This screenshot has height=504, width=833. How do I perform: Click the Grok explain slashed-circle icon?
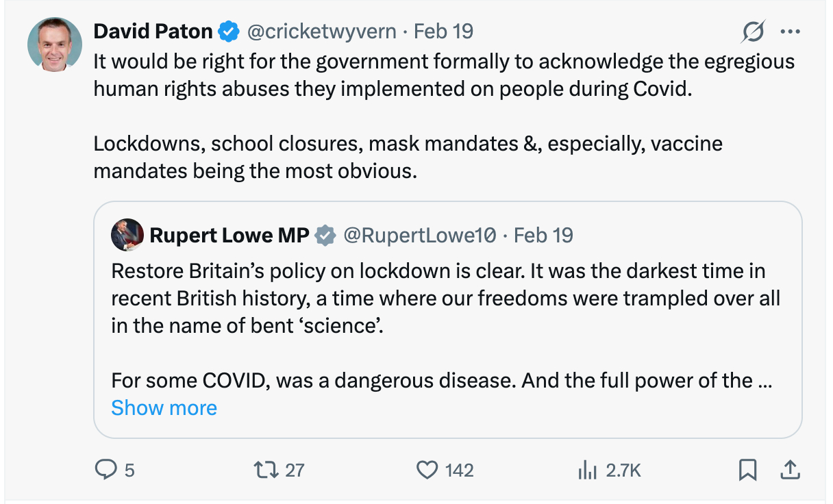(x=753, y=32)
